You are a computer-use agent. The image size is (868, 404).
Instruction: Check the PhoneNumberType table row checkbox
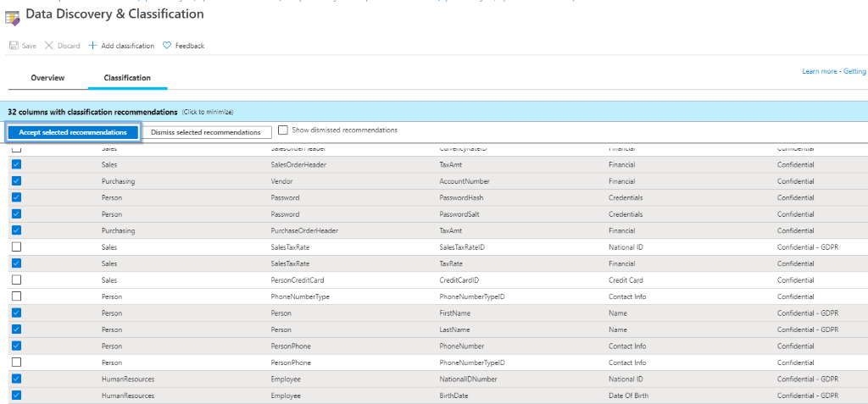(x=17, y=296)
